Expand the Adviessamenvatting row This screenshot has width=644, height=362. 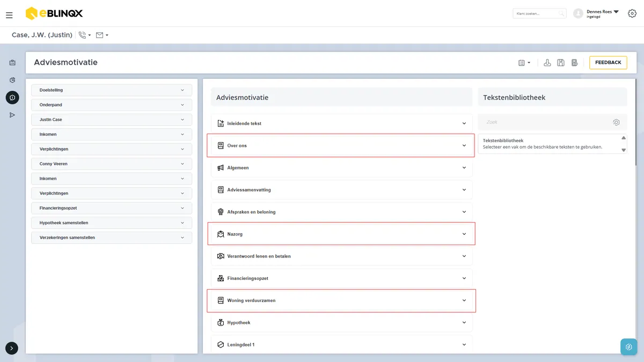coord(342,190)
